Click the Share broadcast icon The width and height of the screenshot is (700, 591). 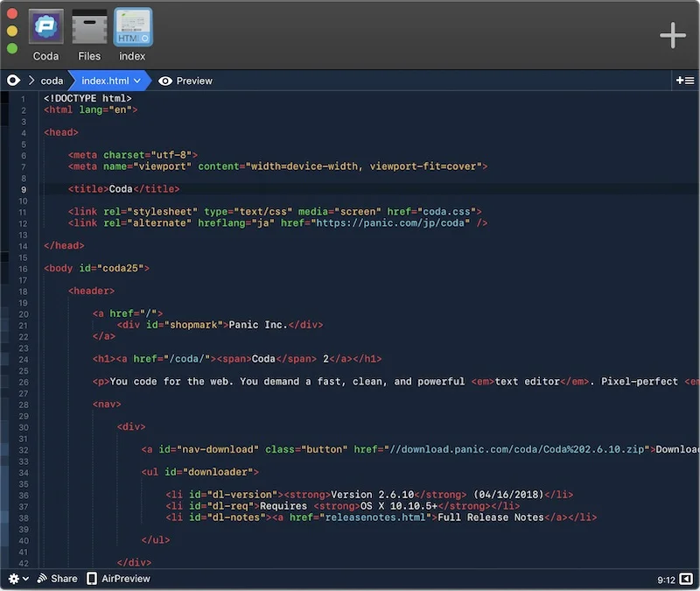click(42, 579)
